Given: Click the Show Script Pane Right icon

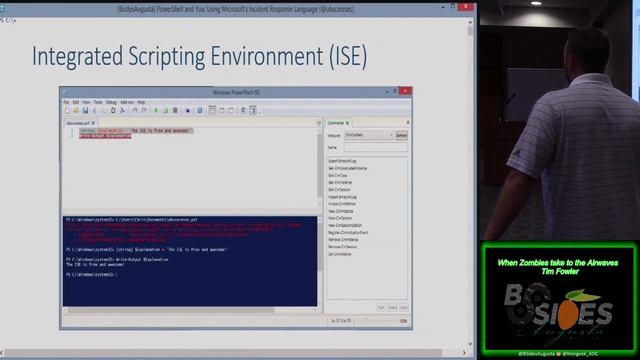Looking at the screenshot, I should (x=222, y=110).
